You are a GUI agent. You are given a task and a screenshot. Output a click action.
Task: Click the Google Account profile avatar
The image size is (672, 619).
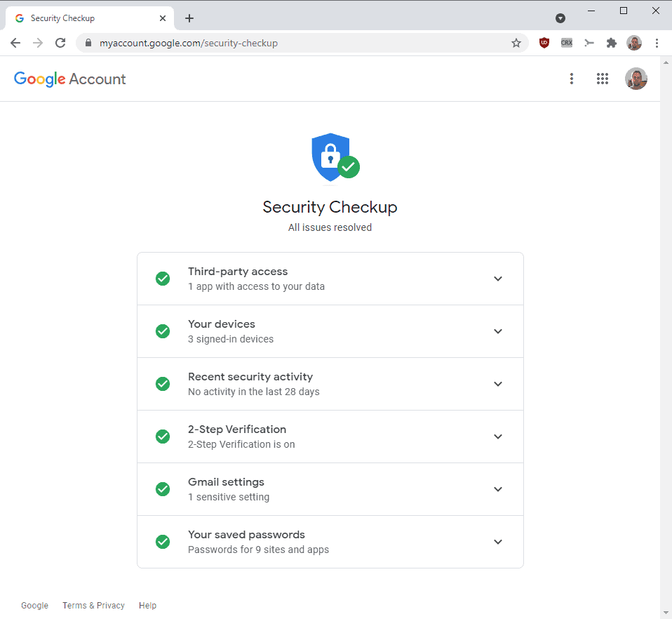click(x=636, y=79)
